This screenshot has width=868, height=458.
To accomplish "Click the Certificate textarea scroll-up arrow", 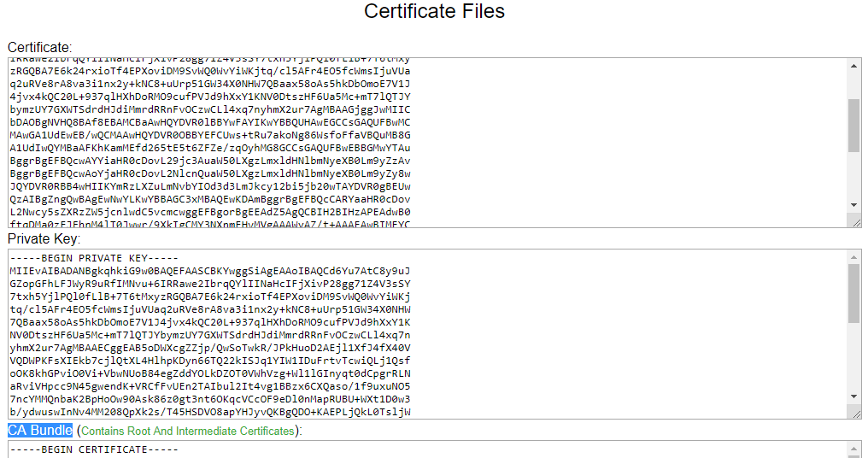I will click(853, 66).
